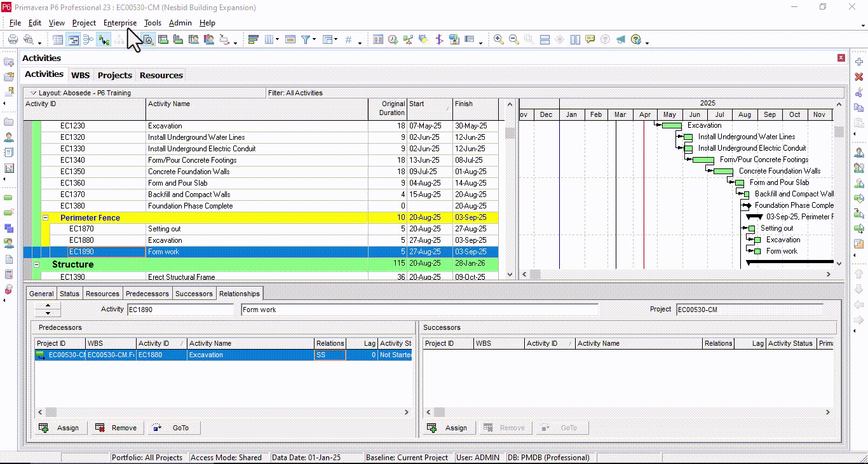Click the Level Resources icon
Image resolution: width=868 pixels, height=464 pixels.
[409, 39]
